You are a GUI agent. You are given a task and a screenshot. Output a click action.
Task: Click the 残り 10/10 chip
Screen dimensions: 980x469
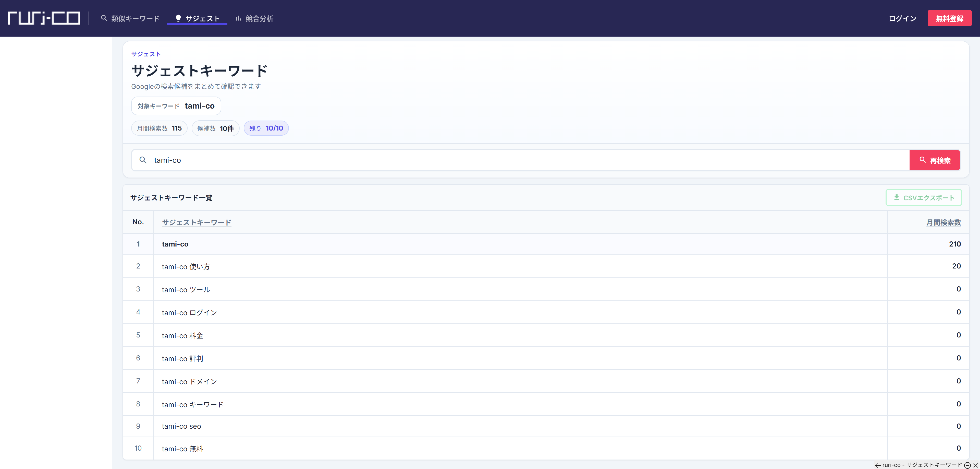(266, 128)
